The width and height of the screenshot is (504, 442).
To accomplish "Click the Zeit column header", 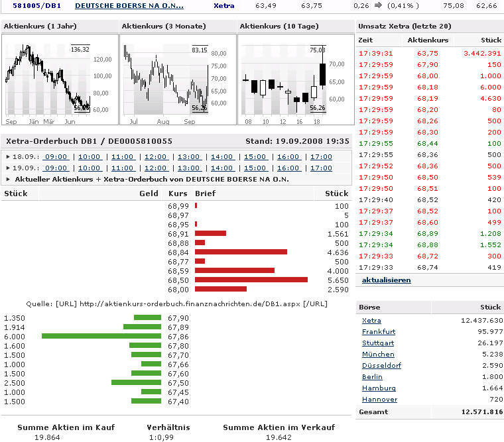I will point(365,40).
